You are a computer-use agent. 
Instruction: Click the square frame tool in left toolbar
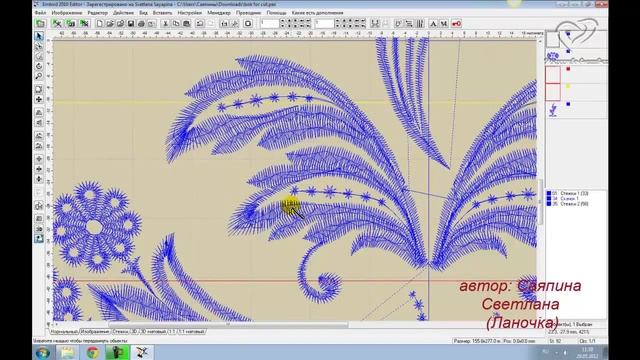[x=39, y=89]
